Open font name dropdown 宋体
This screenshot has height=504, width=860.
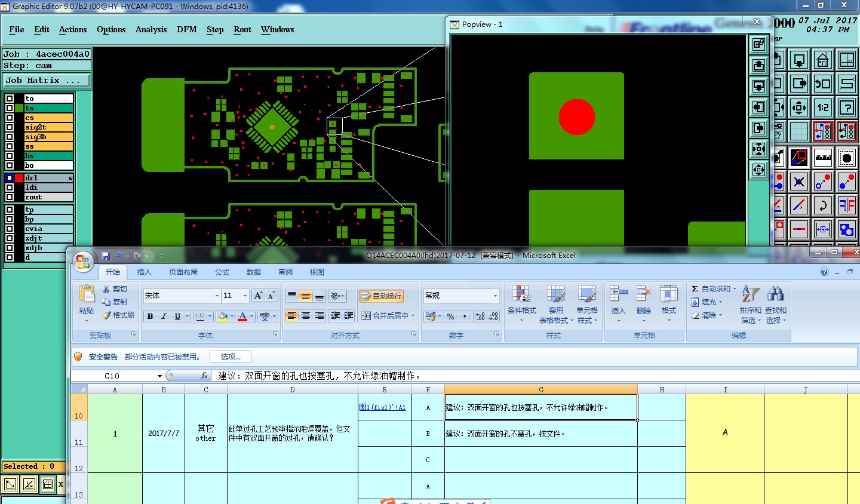[x=217, y=296]
